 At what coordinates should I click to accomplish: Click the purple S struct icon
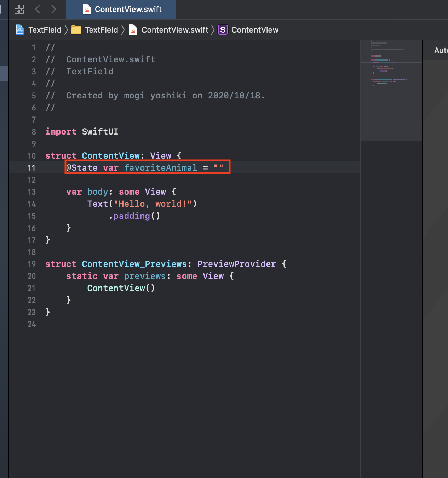(x=223, y=30)
